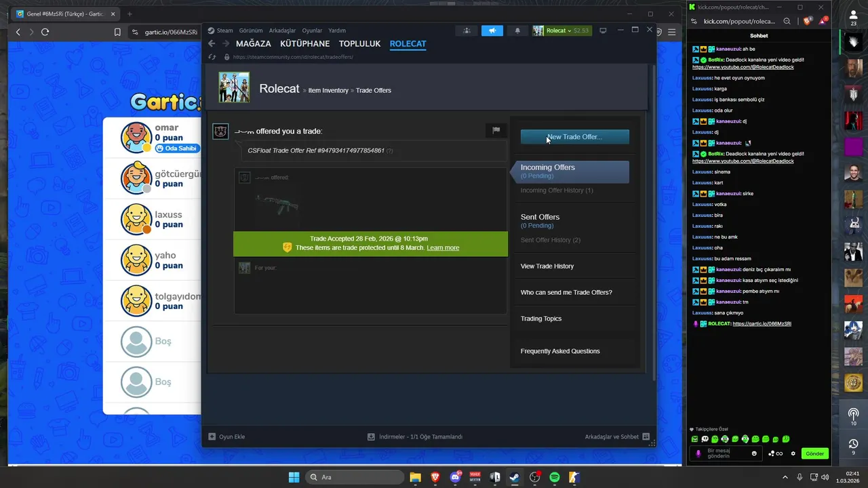Screen dimensions: 868x488
Task: Open Rolecat profile avatar on Steam page
Action: click(x=234, y=87)
